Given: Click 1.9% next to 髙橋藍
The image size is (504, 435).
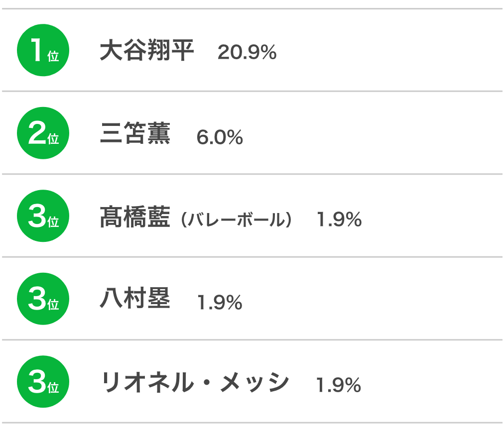Looking at the screenshot, I should coord(339,219).
